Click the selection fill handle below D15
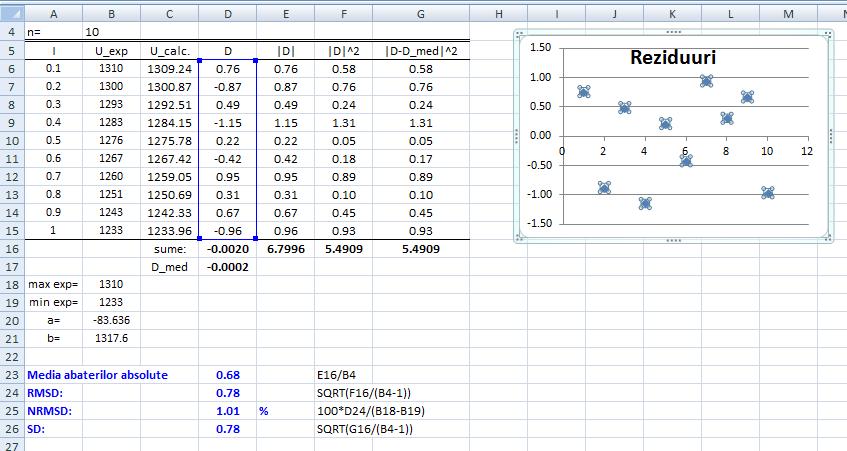Image resolution: width=847 pixels, height=451 pixels. [x=256, y=238]
